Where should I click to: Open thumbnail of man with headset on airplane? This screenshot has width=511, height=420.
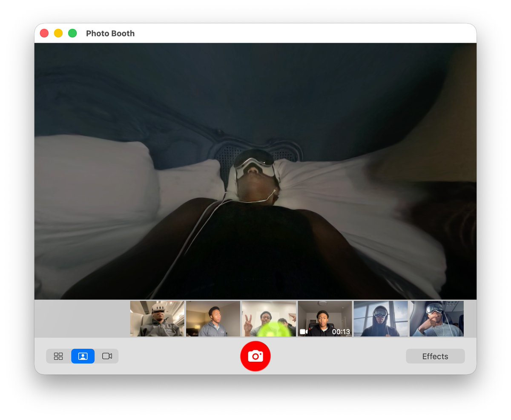(436, 319)
